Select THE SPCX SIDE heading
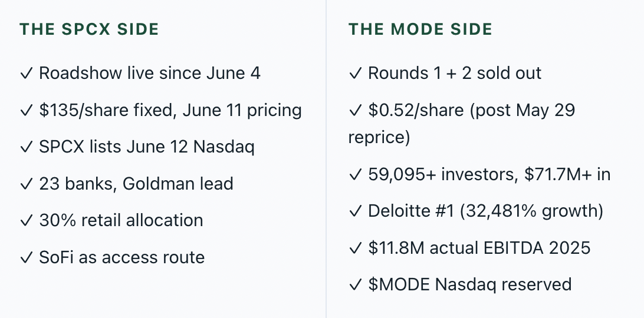The width and height of the screenshot is (644, 318). pyautogui.click(x=89, y=29)
